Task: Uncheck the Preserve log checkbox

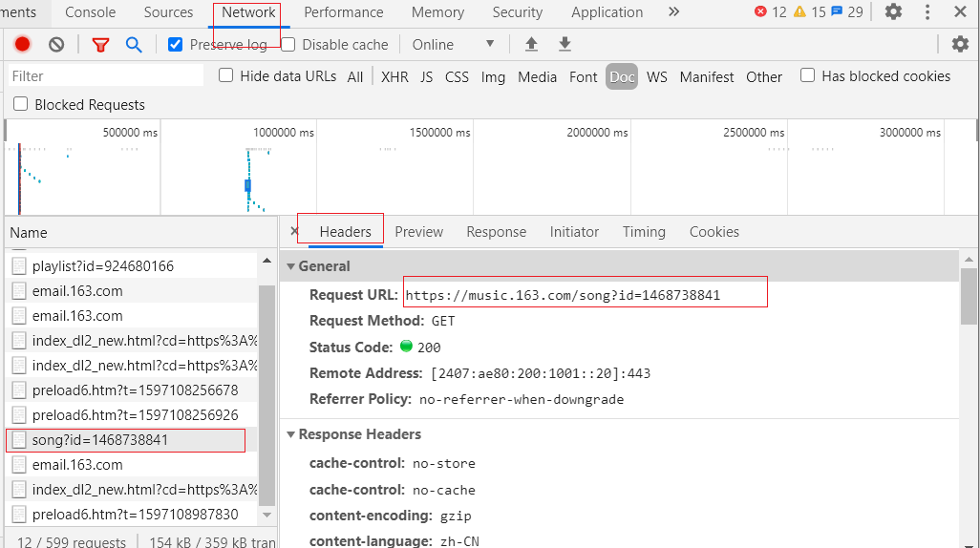Action: [x=175, y=45]
